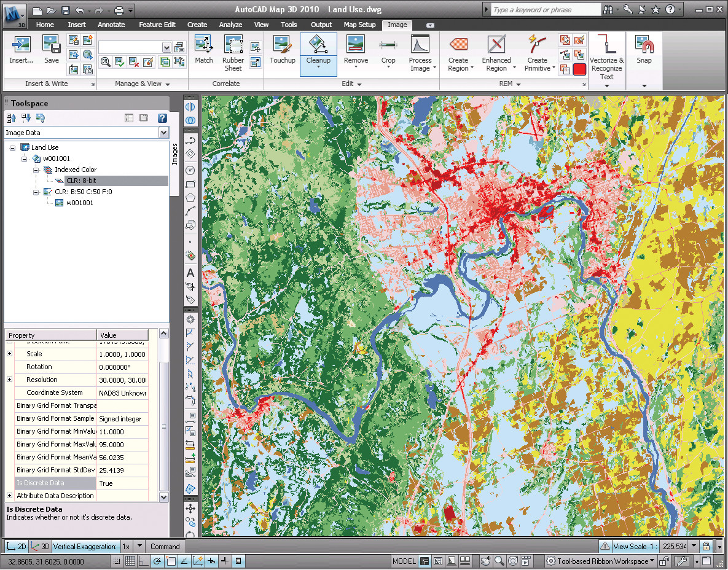The height and width of the screenshot is (570, 728).
Task: Toggle the 3D view button
Action: pos(41,546)
